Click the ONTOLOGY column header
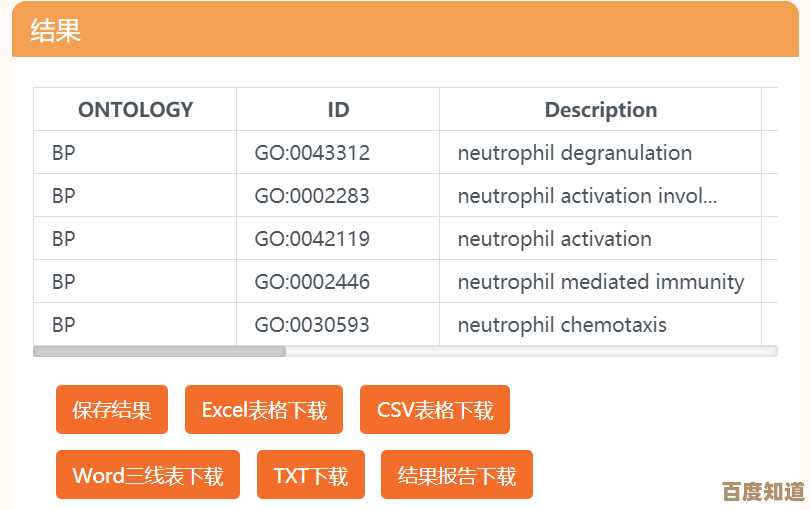 (135, 110)
